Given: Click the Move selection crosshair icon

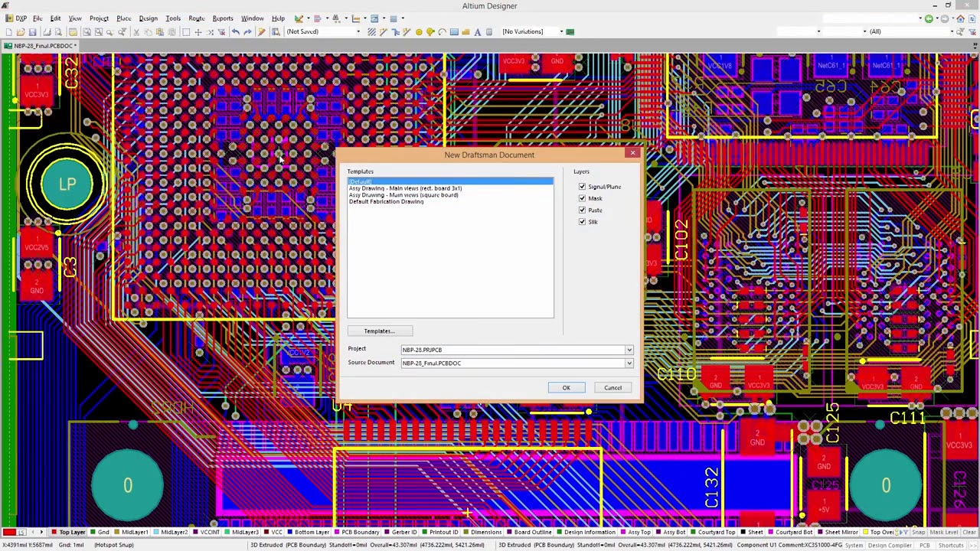Looking at the screenshot, I should [x=198, y=31].
